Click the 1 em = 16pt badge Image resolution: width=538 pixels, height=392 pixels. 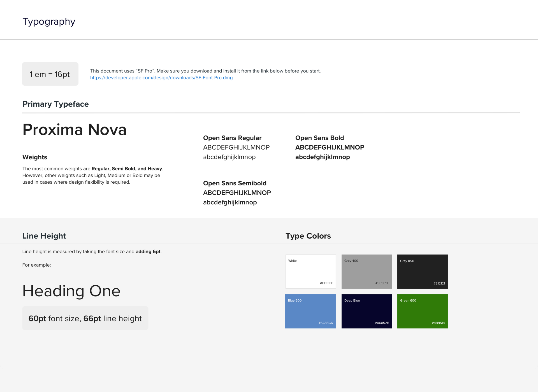click(x=50, y=74)
